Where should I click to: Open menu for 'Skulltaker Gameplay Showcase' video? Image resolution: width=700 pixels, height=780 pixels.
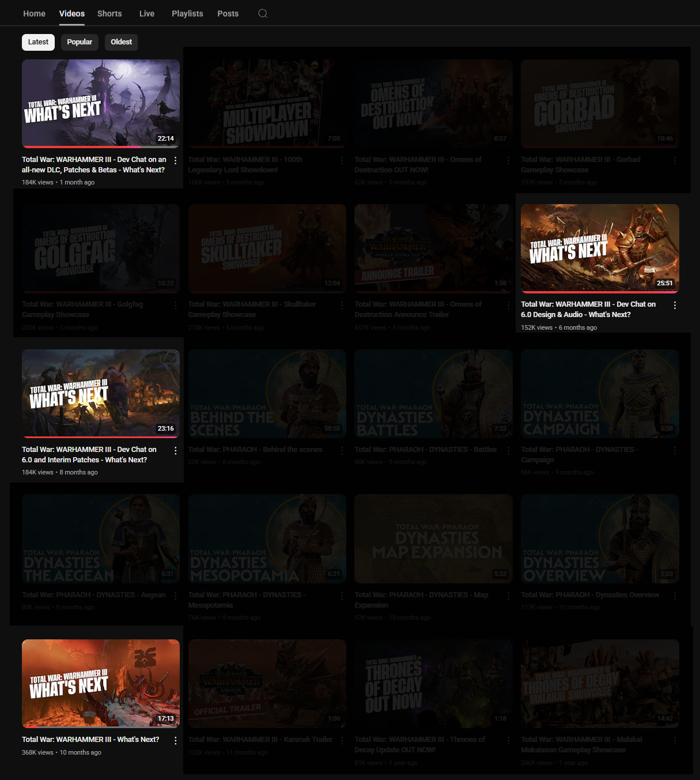[x=342, y=305]
